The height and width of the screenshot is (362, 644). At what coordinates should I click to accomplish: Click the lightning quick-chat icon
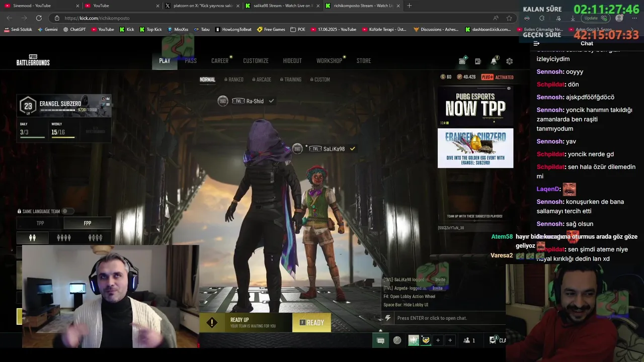(387, 318)
